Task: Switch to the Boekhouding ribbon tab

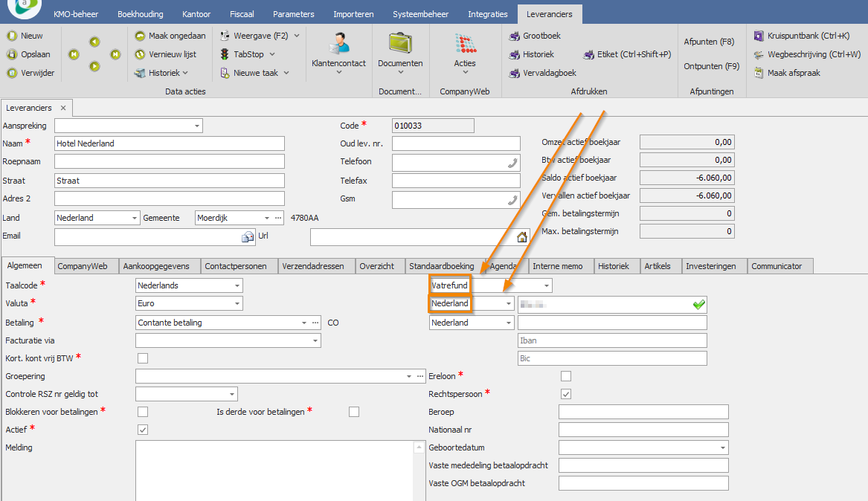Action: (x=141, y=14)
